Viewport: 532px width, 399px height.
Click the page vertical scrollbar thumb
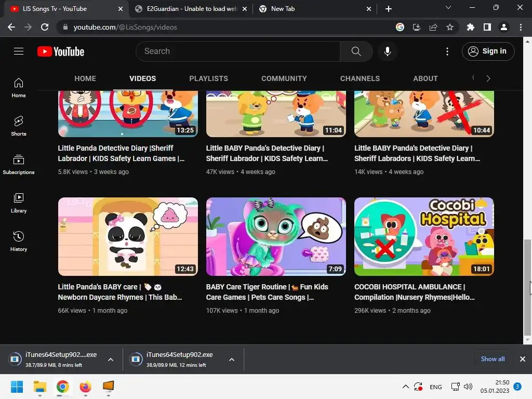coord(527,287)
